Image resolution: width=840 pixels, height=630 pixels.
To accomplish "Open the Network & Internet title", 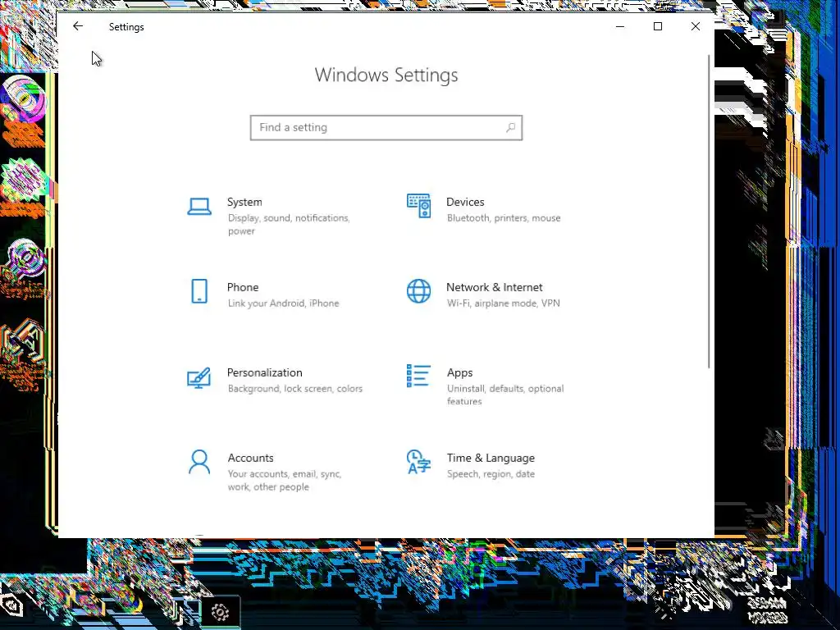I will [495, 287].
